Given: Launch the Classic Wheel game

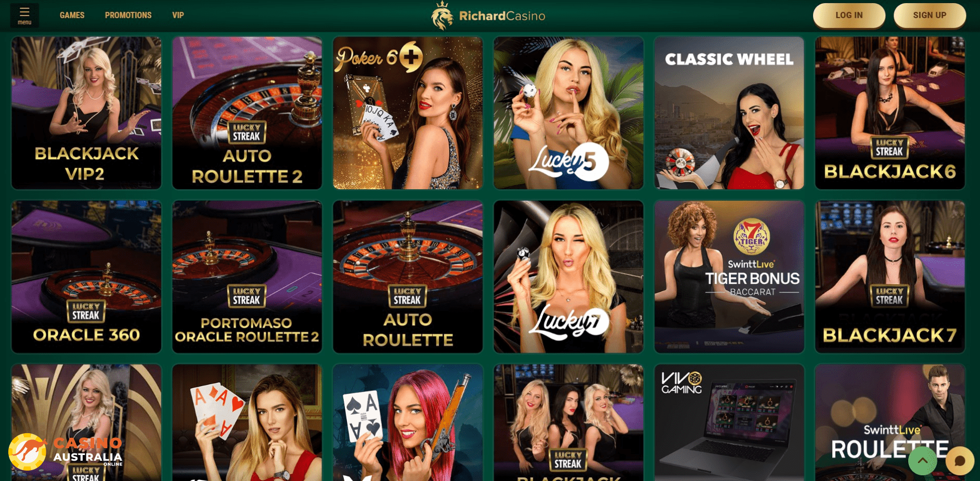Looking at the screenshot, I should tap(729, 113).
